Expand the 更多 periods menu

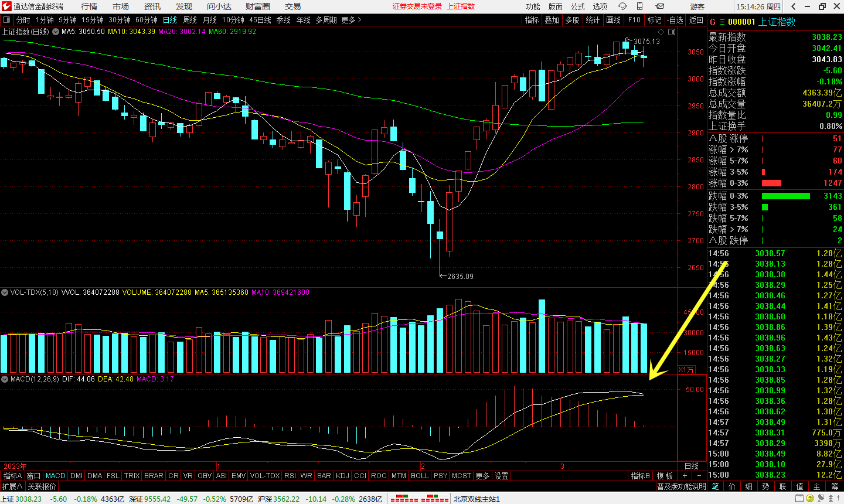coord(351,20)
